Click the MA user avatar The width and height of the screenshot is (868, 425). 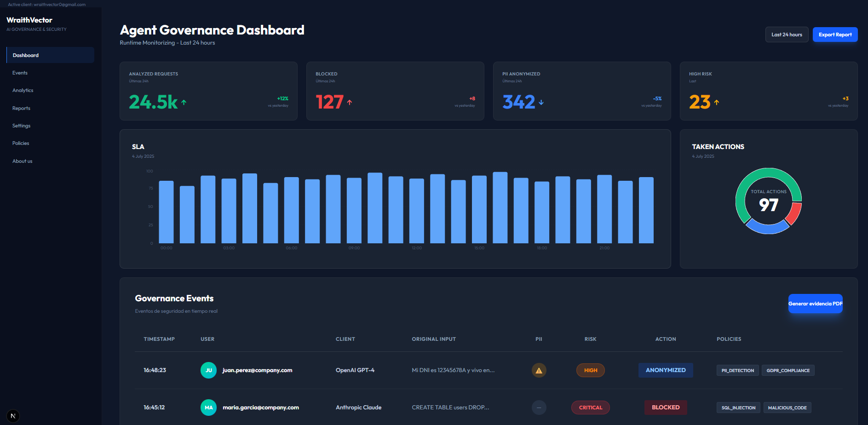click(x=208, y=408)
